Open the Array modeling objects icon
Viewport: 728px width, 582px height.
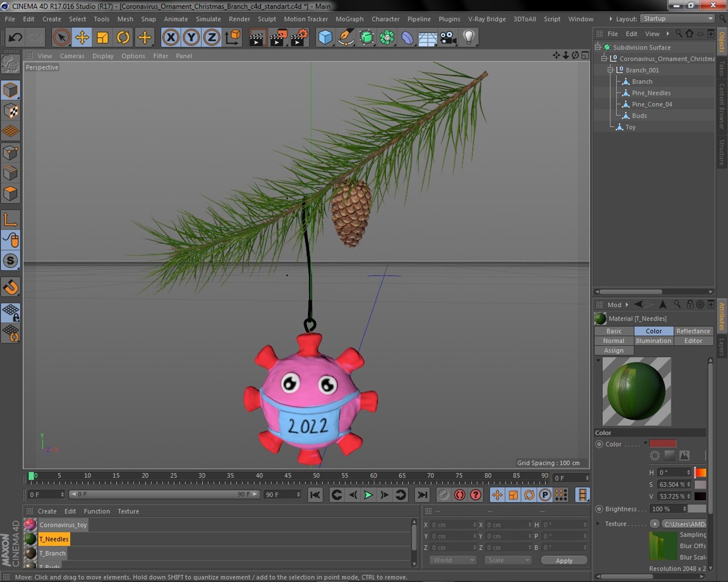click(387, 37)
